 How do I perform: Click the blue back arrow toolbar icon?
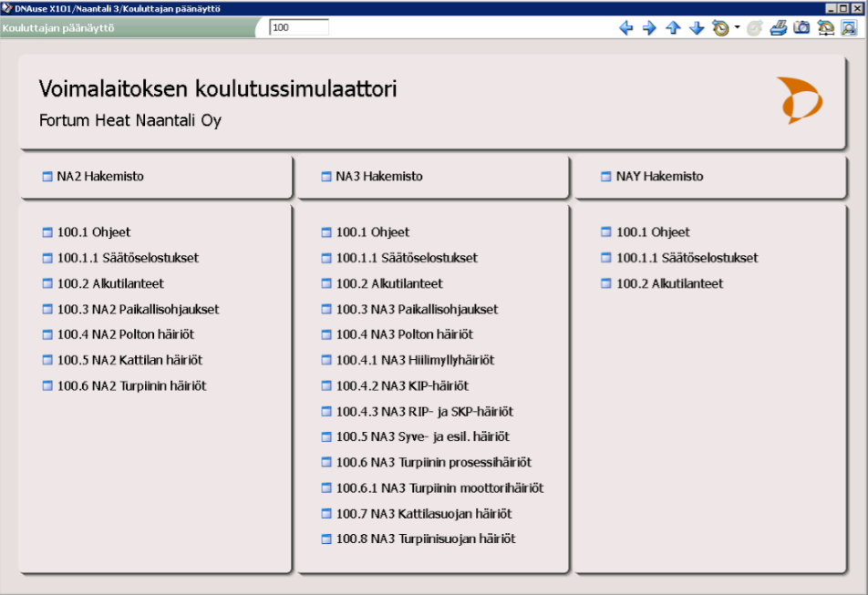tap(626, 27)
